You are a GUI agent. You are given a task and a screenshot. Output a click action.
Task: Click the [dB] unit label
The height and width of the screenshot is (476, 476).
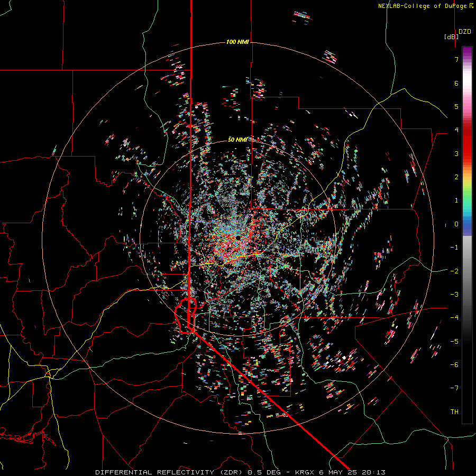click(452, 36)
